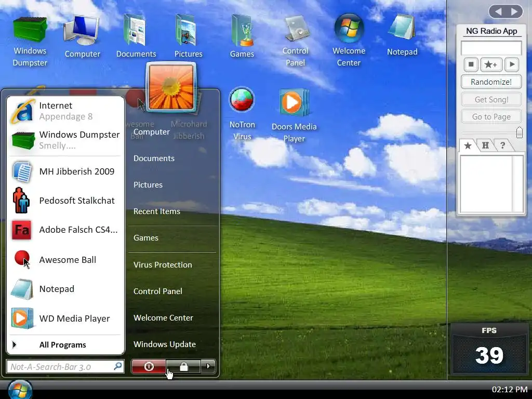Image resolution: width=532 pixels, height=399 pixels.
Task: Click the lock button in start menu
Action: click(x=183, y=366)
